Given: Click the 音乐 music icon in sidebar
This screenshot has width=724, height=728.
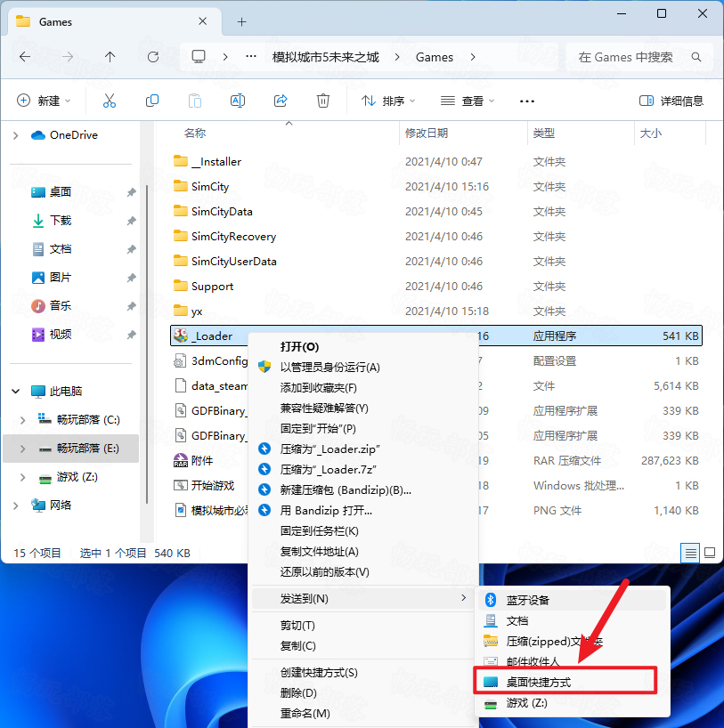Looking at the screenshot, I should coord(38,306).
